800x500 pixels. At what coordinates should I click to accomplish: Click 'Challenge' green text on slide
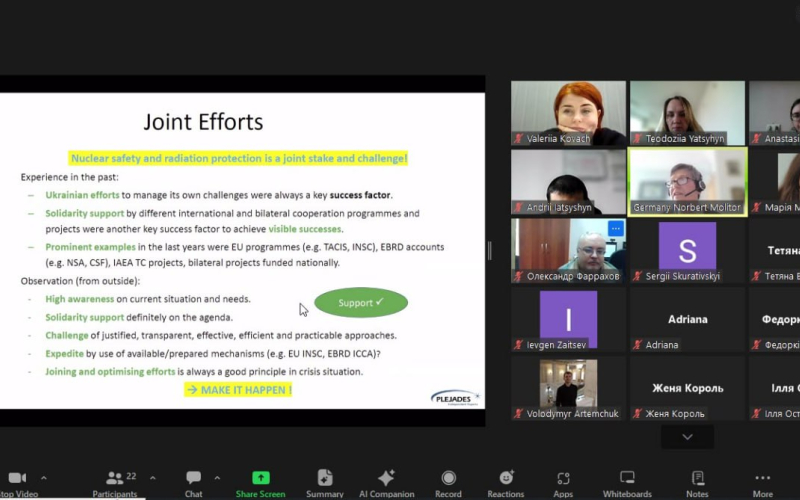pyautogui.click(x=67, y=335)
